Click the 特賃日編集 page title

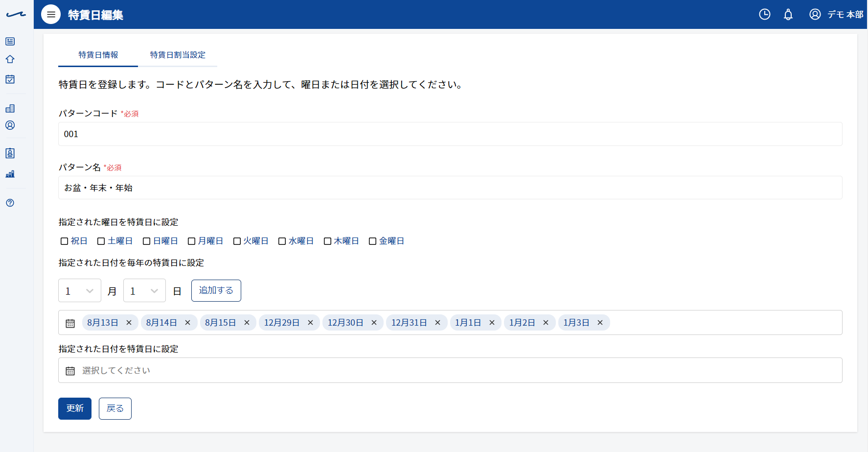[95, 15]
